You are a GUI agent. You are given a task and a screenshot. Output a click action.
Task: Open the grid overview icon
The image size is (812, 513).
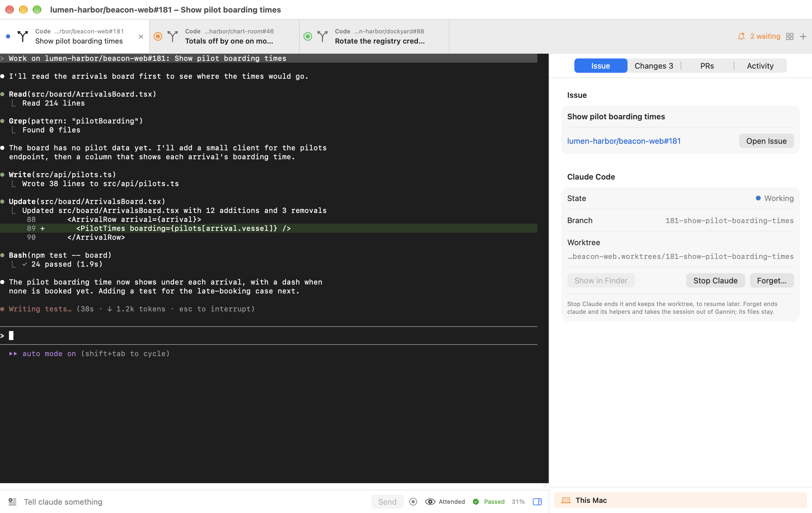pos(789,36)
